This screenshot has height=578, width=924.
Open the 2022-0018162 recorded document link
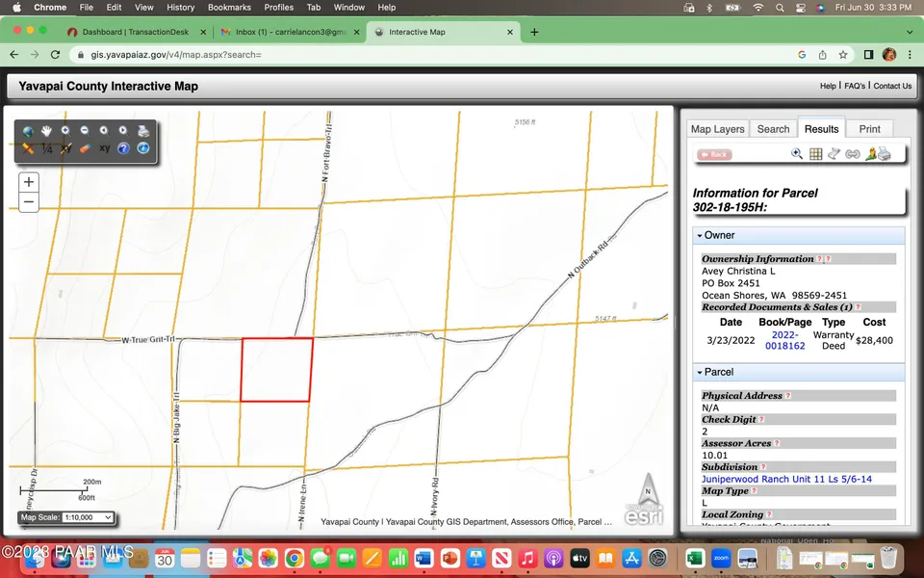(784, 340)
